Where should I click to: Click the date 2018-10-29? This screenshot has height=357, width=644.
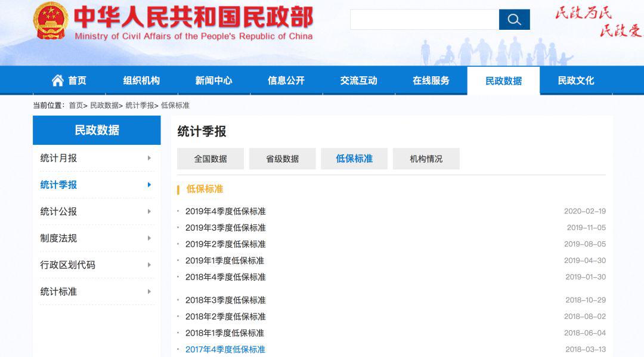tap(586, 300)
